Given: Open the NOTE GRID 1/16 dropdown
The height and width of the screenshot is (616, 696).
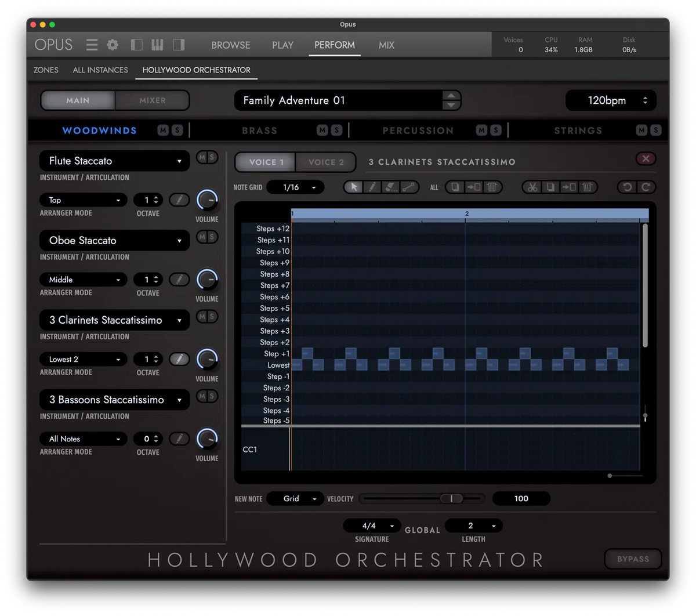Looking at the screenshot, I should (x=296, y=187).
